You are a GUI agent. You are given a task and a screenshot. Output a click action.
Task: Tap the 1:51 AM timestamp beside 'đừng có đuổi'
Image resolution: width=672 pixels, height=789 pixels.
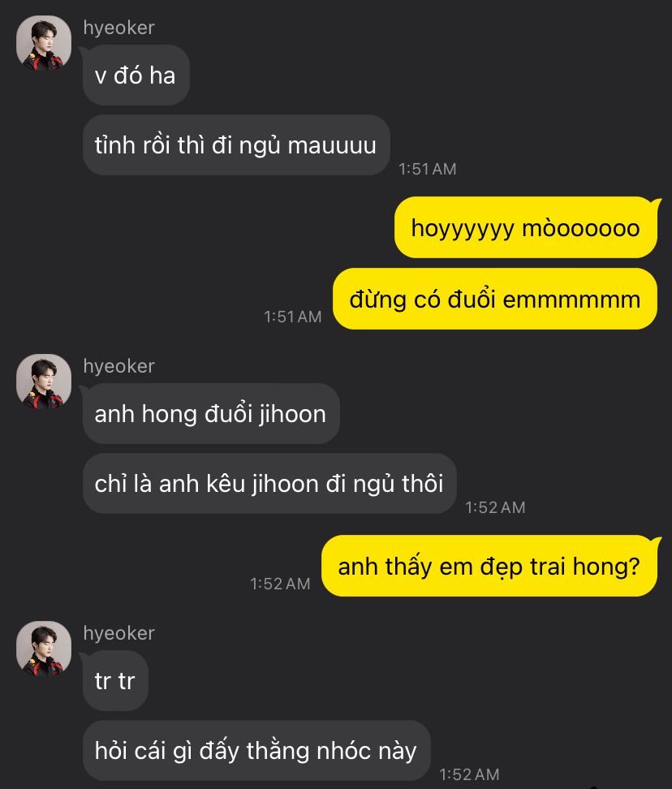point(293,317)
